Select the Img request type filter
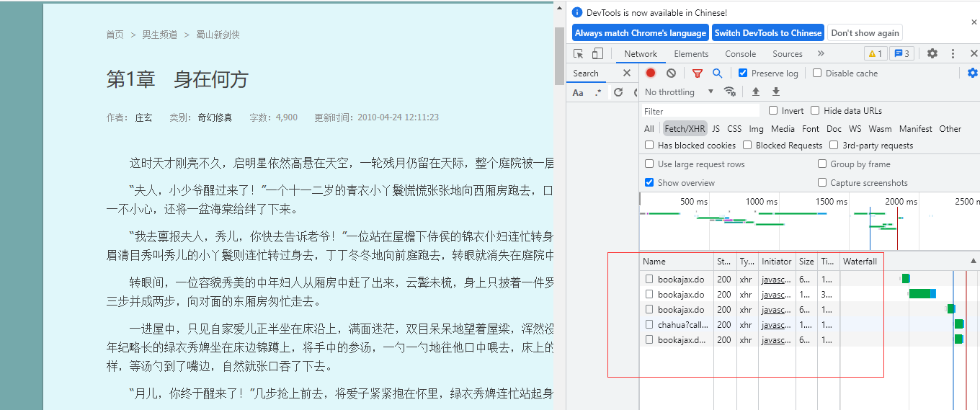The image size is (980, 410). pyautogui.click(x=756, y=129)
